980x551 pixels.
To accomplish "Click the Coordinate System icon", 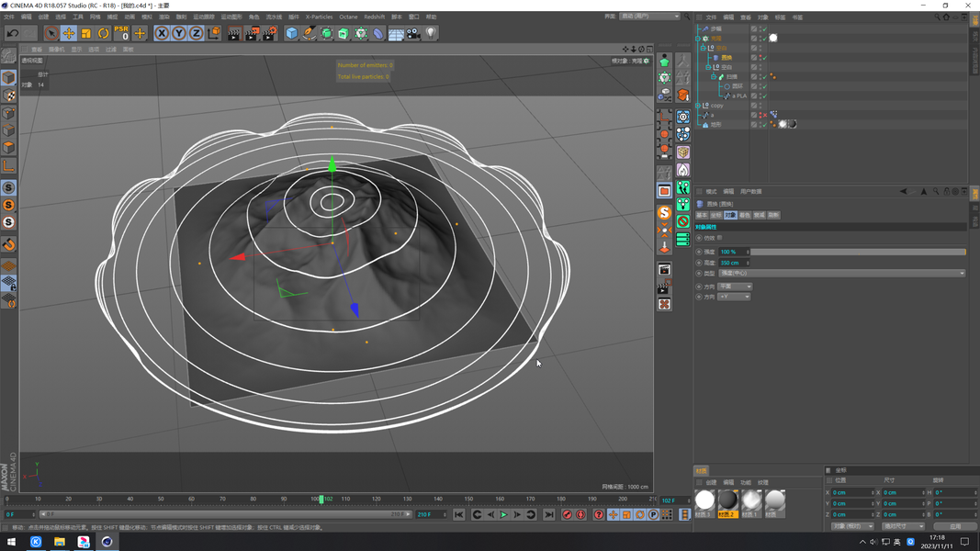I will click(x=213, y=33).
